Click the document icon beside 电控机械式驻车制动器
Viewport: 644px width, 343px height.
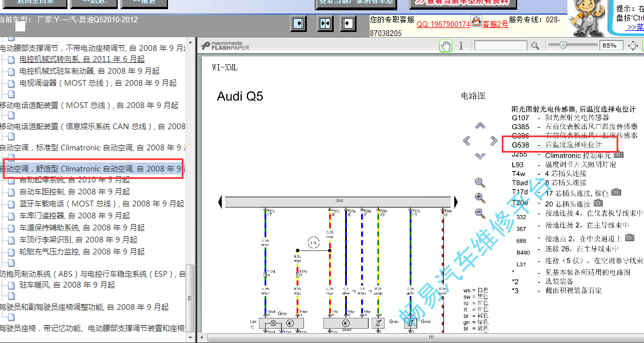pyautogui.click(x=11, y=72)
